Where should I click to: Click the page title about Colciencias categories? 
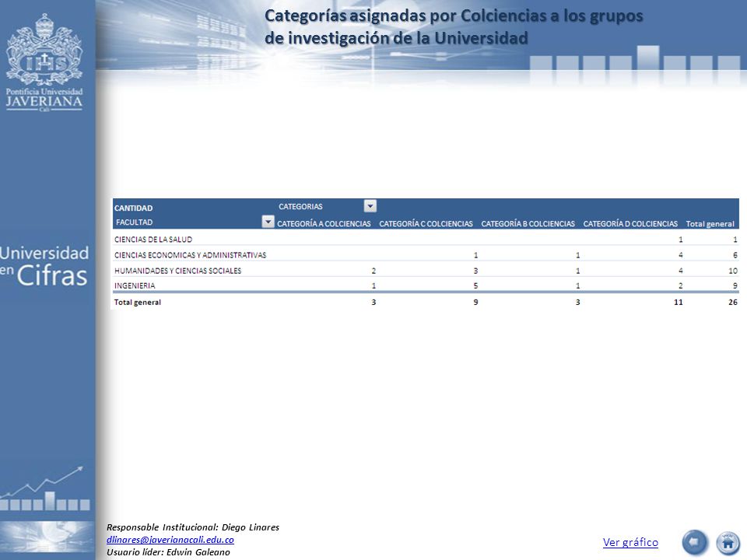(x=454, y=26)
